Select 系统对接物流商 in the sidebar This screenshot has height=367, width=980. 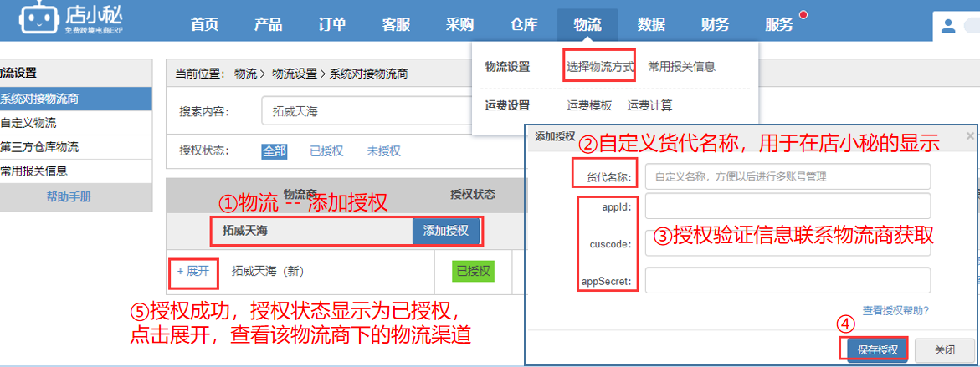coord(75,99)
